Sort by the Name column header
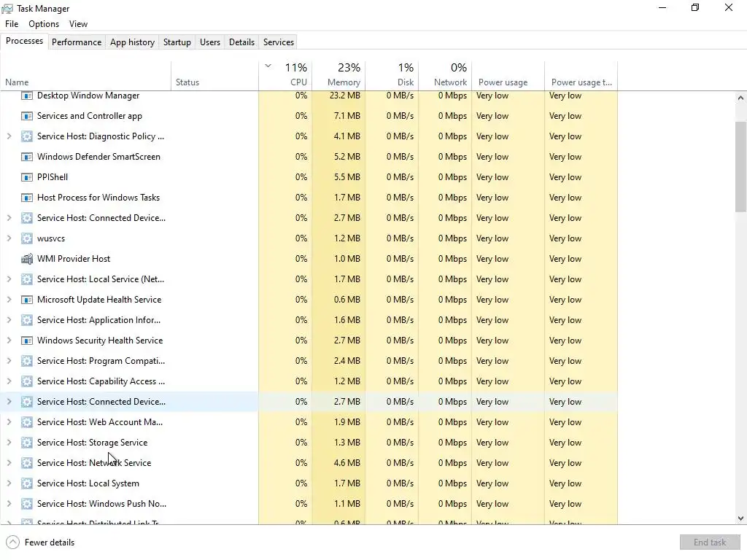 [x=86, y=76]
